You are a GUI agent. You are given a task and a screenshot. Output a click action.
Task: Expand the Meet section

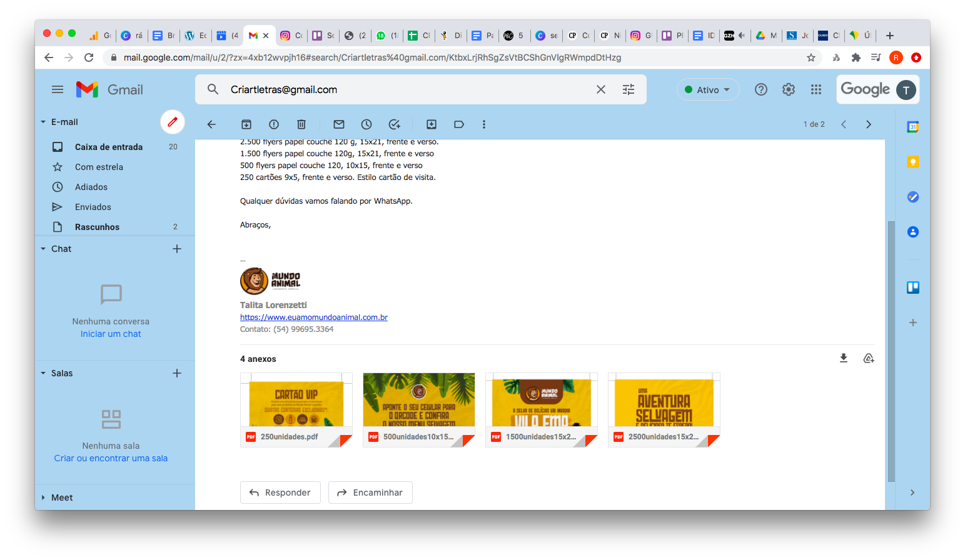click(43, 497)
